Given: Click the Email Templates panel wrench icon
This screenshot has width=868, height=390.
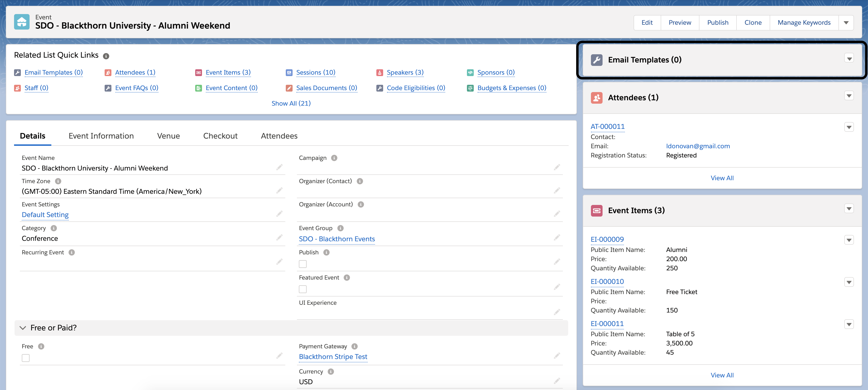Looking at the screenshot, I should [x=597, y=60].
